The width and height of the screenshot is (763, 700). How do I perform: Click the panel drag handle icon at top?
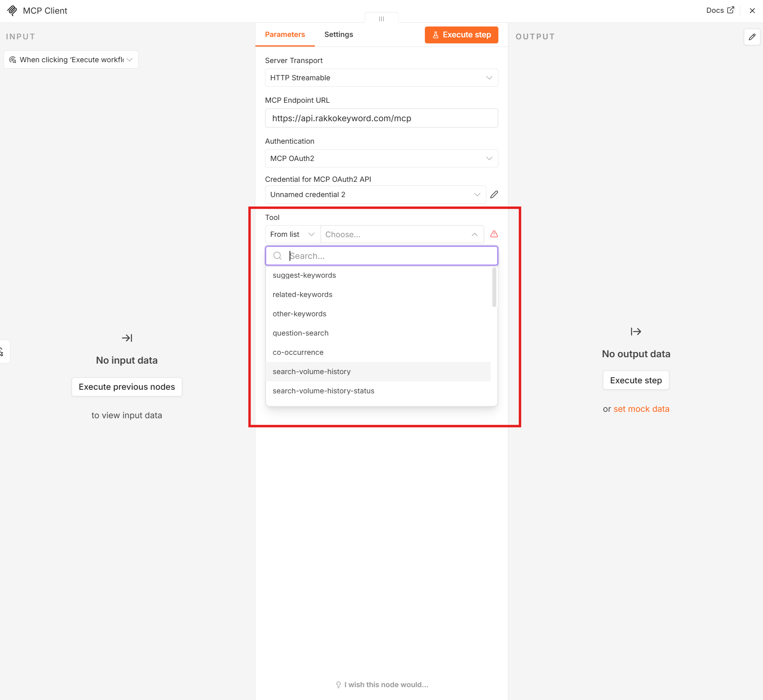coord(381,18)
